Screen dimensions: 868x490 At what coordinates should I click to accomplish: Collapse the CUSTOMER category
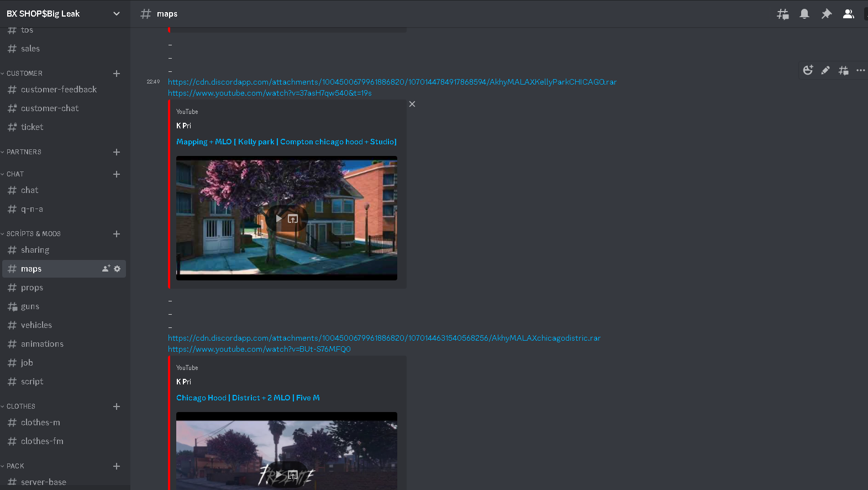24,74
